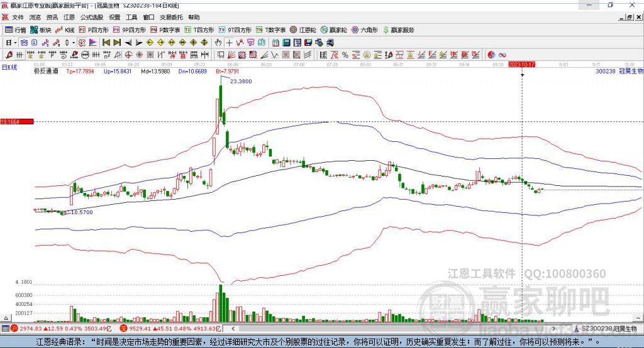Click the yellow diamond horizontal-arrows icon
This screenshot has width=644, height=348.
pyautogui.click(x=172, y=43)
